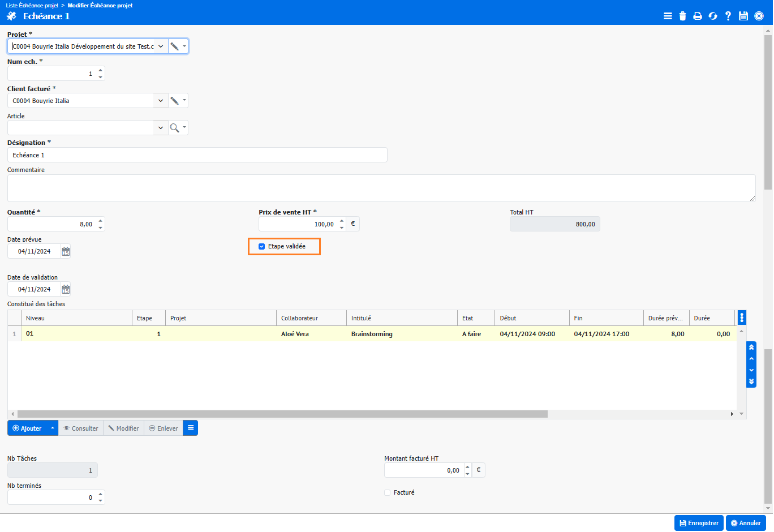Go to Liste Échéance projet breadcrumb
This screenshot has width=774, height=532.
[x=32, y=5]
